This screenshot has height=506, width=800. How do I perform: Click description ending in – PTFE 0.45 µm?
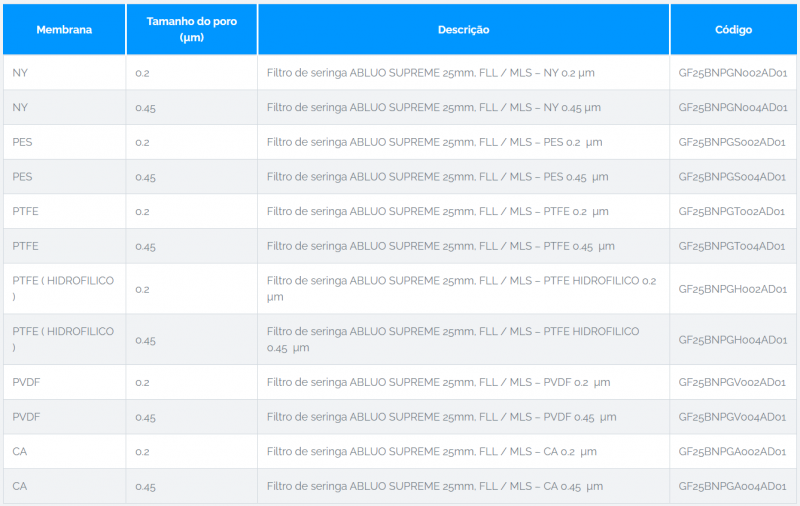pos(440,246)
